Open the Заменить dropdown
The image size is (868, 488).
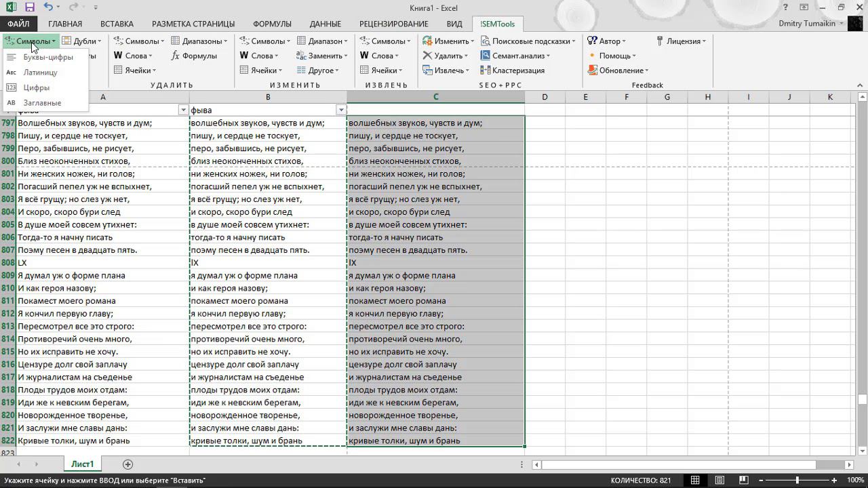pyautogui.click(x=323, y=56)
